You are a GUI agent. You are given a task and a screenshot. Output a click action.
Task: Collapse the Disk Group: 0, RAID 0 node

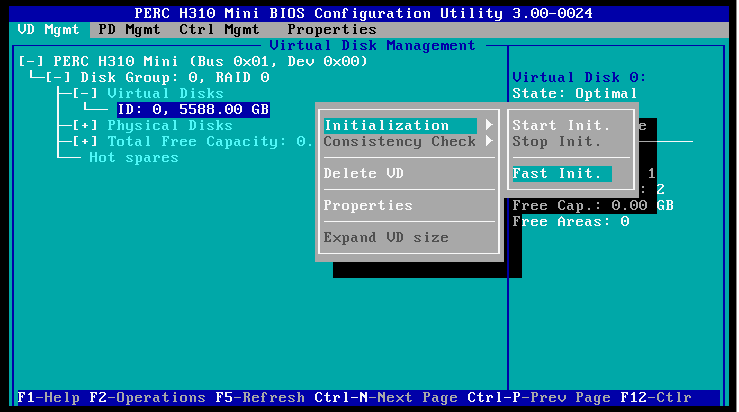59,78
